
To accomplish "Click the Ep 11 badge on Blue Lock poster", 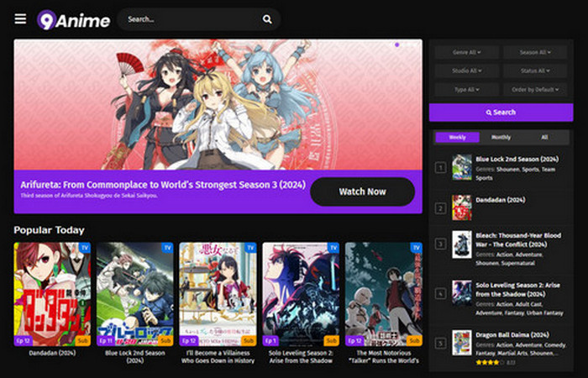I will pos(105,340).
